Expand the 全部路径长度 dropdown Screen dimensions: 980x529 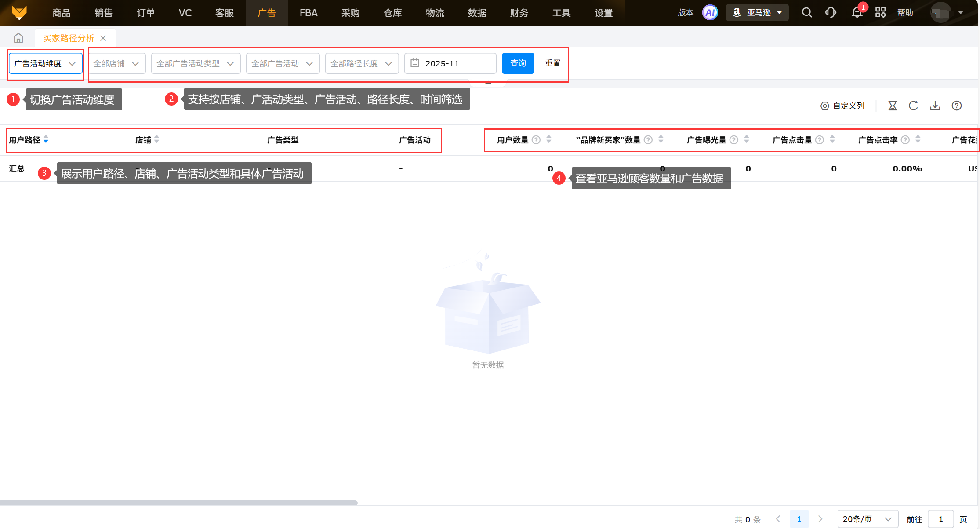(x=361, y=64)
